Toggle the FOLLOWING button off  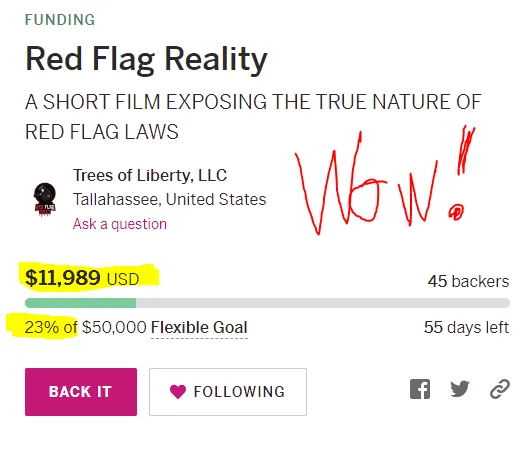coord(228,392)
